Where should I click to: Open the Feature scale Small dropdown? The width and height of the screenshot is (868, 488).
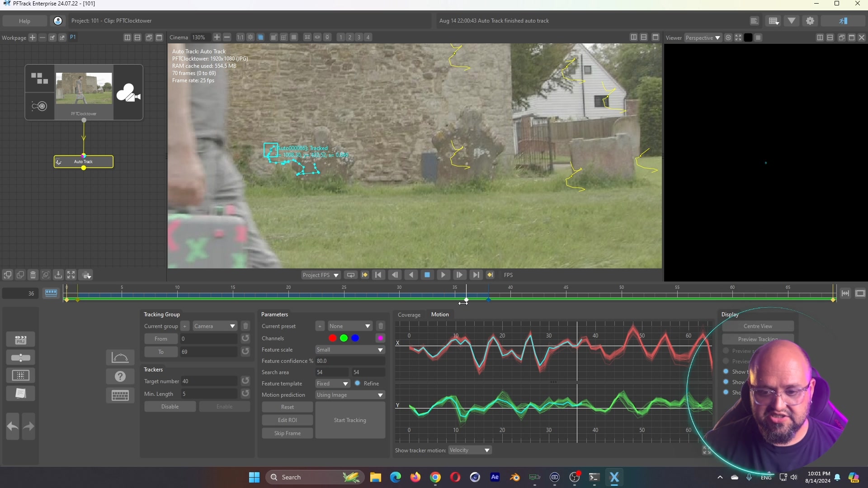[x=350, y=350]
